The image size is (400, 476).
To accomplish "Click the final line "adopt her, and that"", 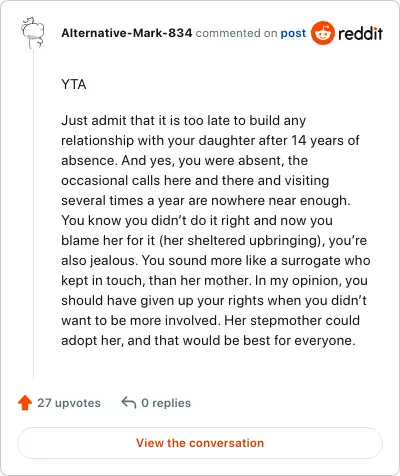I will pyautogui.click(x=208, y=341).
